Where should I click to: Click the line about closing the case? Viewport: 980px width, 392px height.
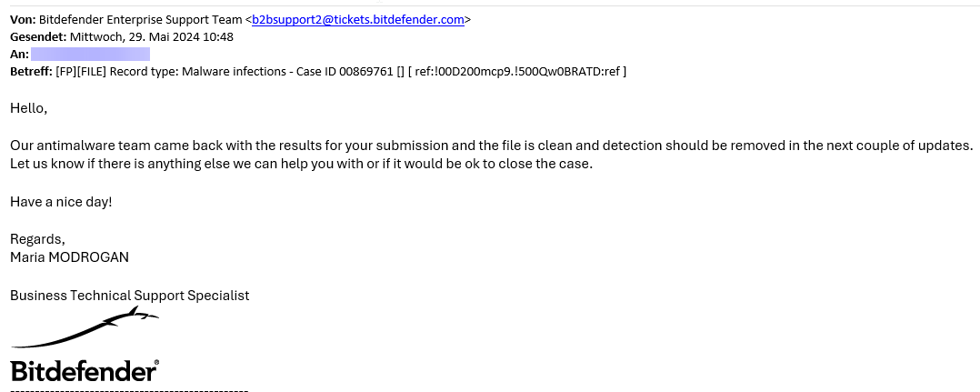[x=301, y=164]
